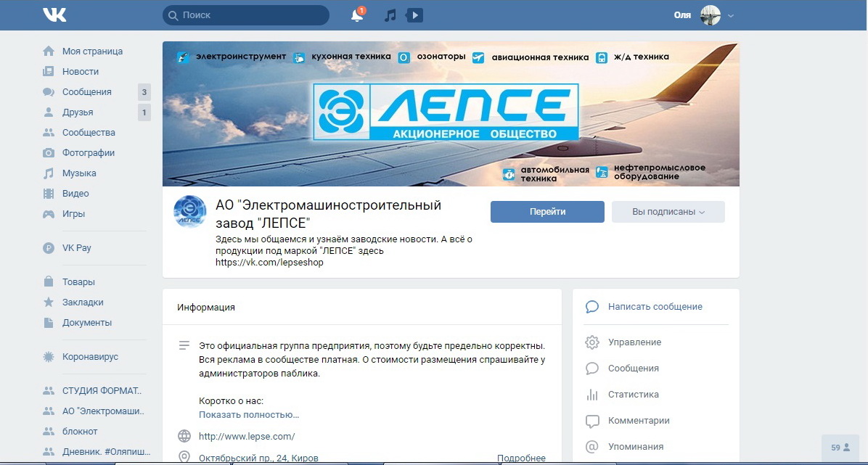868x465 pixels.
Task: Click the Поиск search field
Action: pyautogui.click(x=246, y=15)
